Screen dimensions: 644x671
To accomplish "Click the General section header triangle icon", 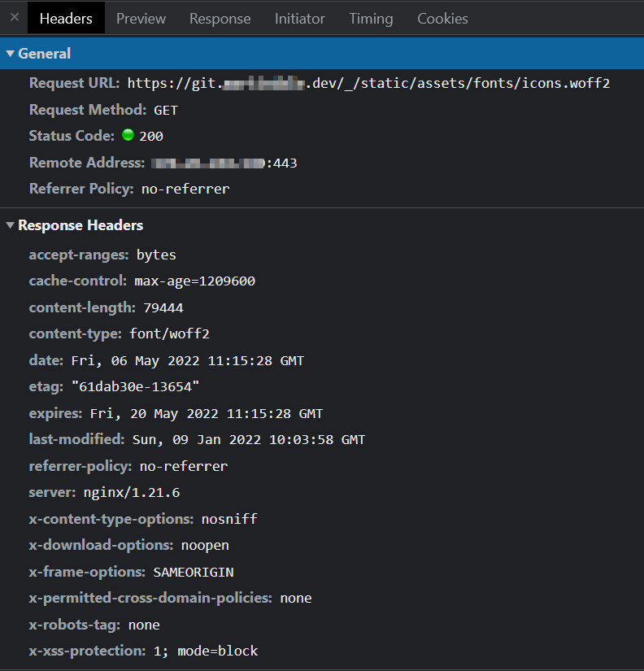I will click(9, 53).
